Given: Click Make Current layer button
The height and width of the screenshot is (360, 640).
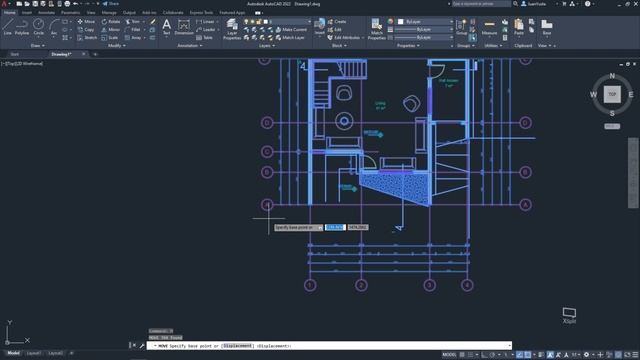Looking at the screenshot, I should 291,30.
